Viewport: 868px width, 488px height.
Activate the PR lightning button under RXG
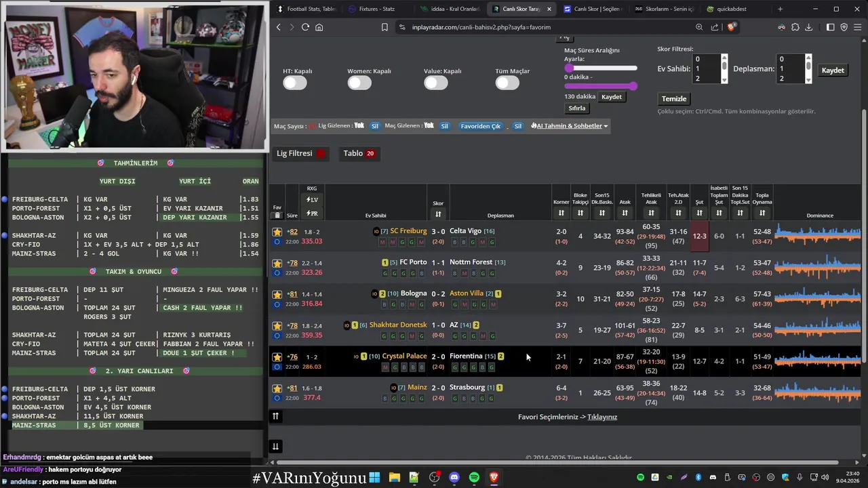click(312, 213)
